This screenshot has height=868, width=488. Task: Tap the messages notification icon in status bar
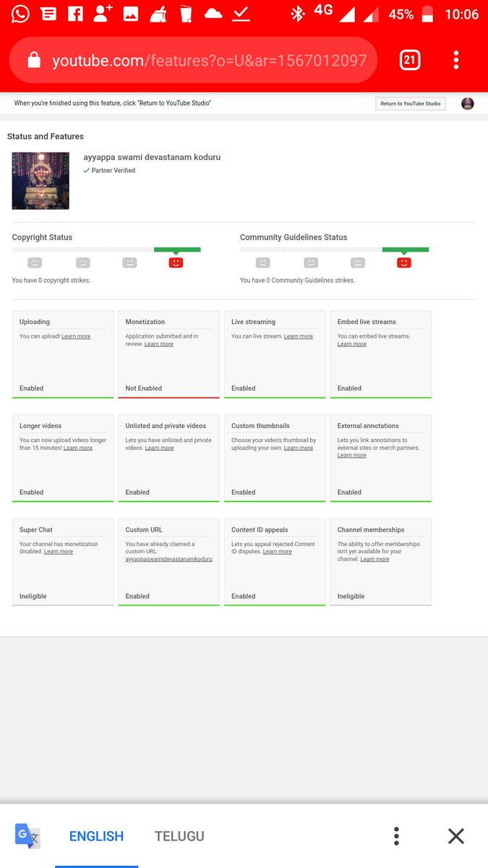[x=48, y=14]
